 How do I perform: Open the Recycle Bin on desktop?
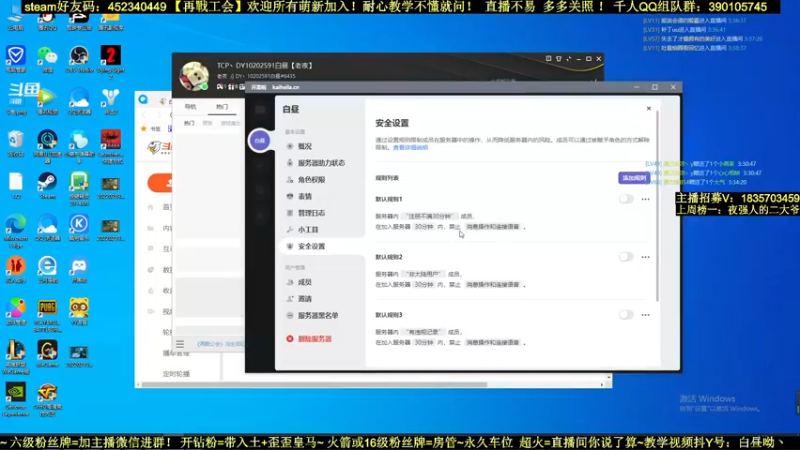pyautogui.click(x=16, y=143)
